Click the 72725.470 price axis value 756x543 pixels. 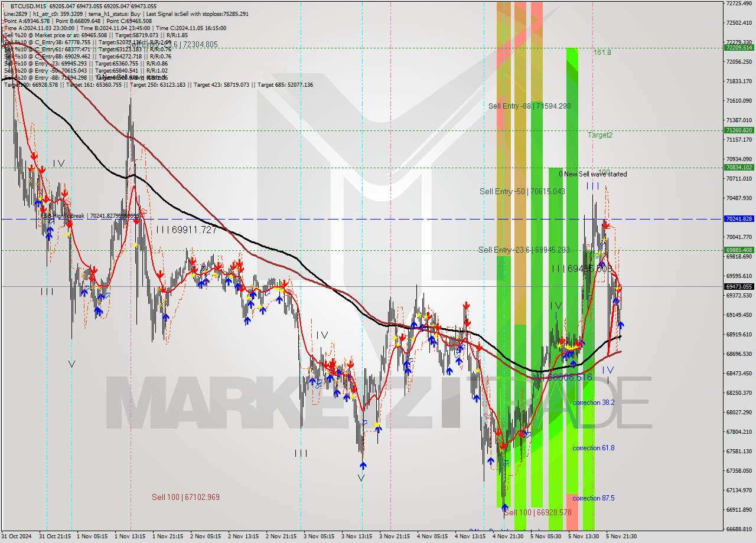[x=739, y=4]
